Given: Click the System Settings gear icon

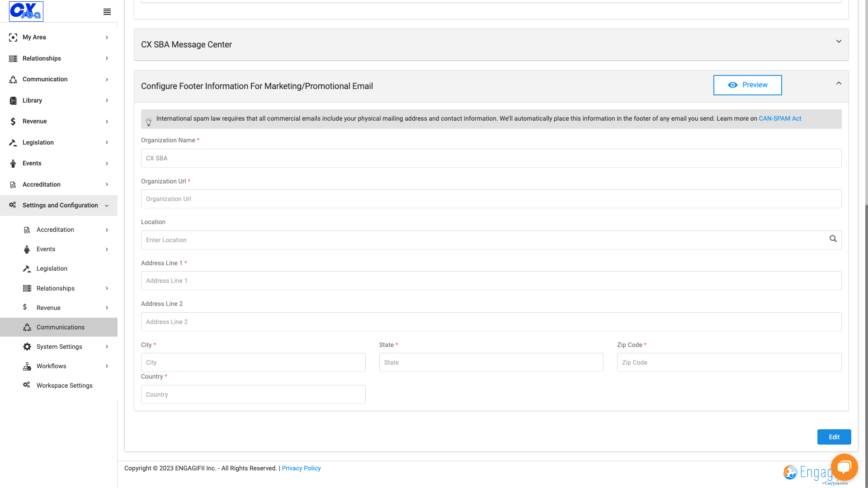Looking at the screenshot, I should [x=27, y=347].
